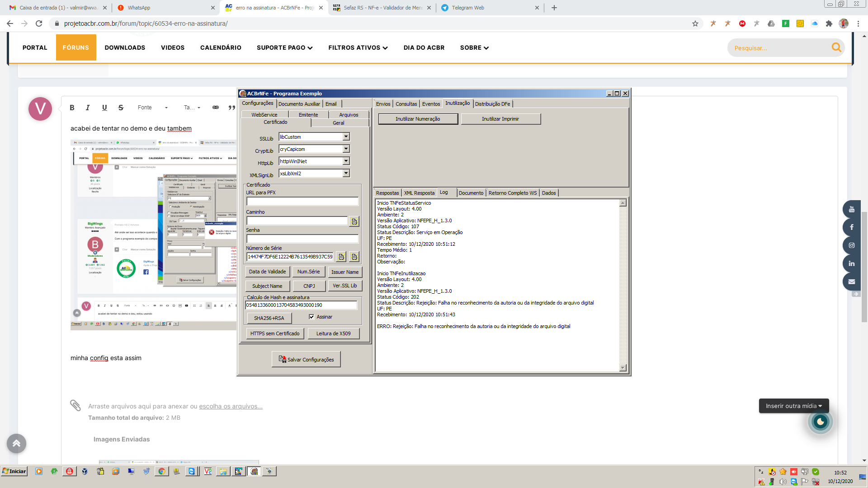The image size is (868, 488).
Task: Click the Data de Validade button
Action: click(267, 272)
